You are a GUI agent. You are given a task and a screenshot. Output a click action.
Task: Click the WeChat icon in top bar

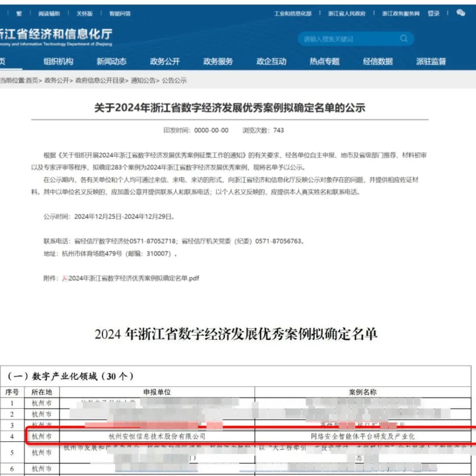(461, 13)
